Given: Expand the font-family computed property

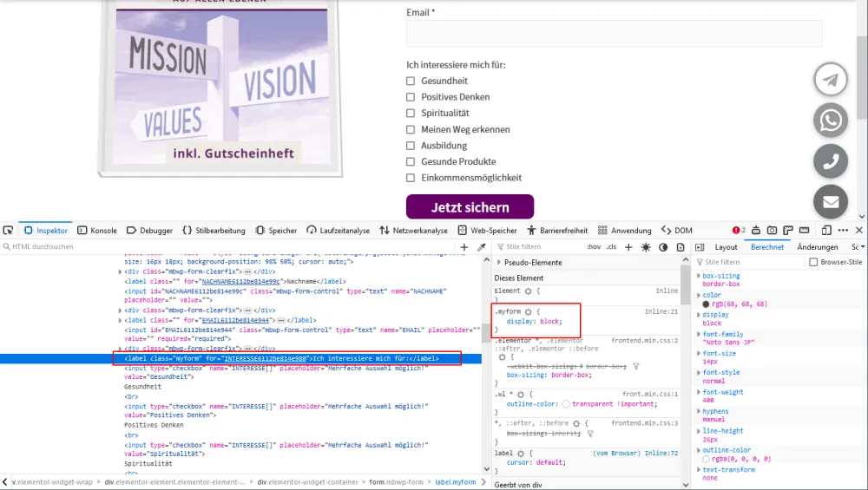Looking at the screenshot, I should [x=699, y=335].
